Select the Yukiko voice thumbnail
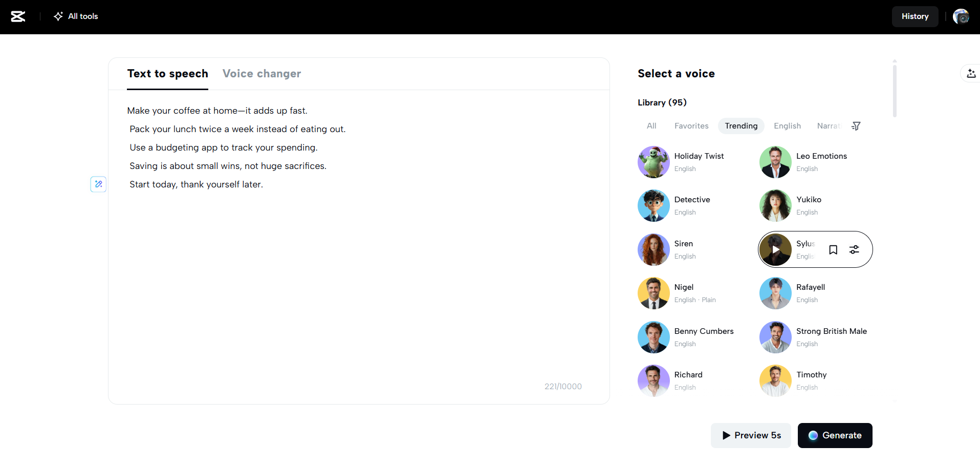Viewport: 980px width, 466px height. point(775,205)
